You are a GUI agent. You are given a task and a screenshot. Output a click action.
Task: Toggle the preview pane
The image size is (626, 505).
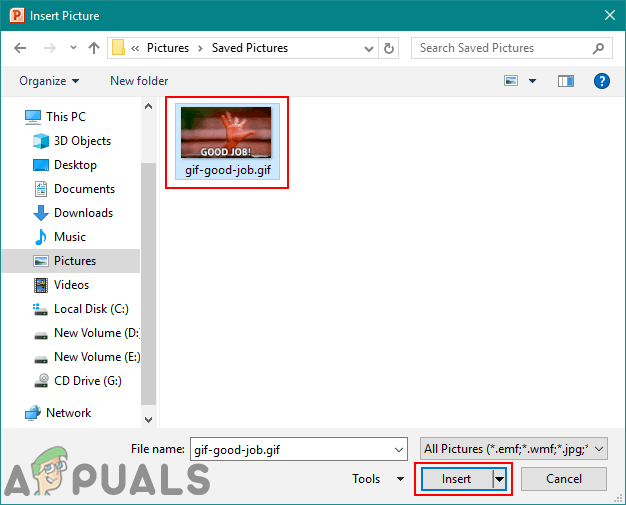point(566,81)
